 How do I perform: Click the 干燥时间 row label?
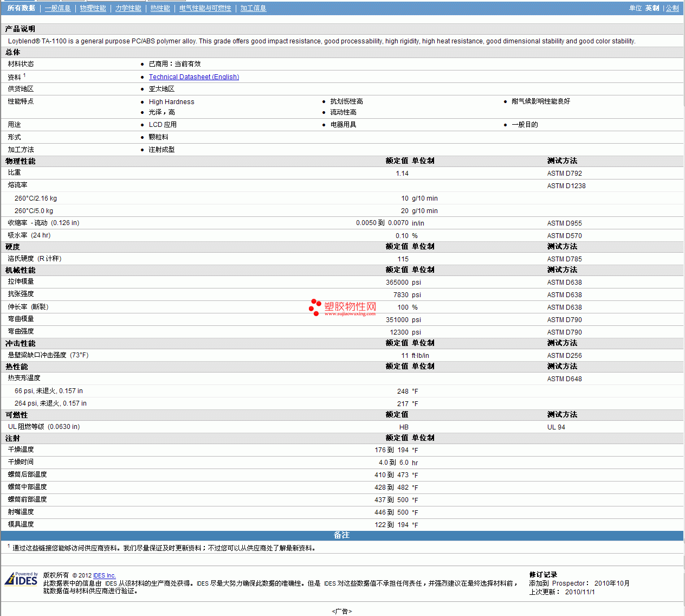tap(21, 462)
